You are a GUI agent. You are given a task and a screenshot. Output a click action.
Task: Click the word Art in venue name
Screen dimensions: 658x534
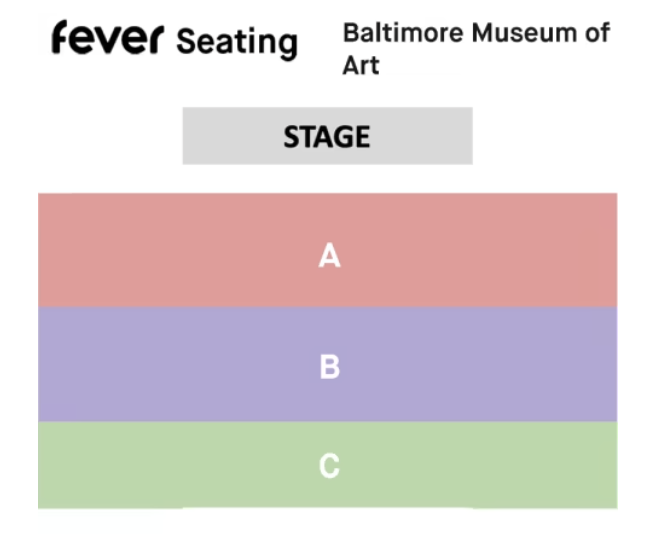(x=361, y=66)
